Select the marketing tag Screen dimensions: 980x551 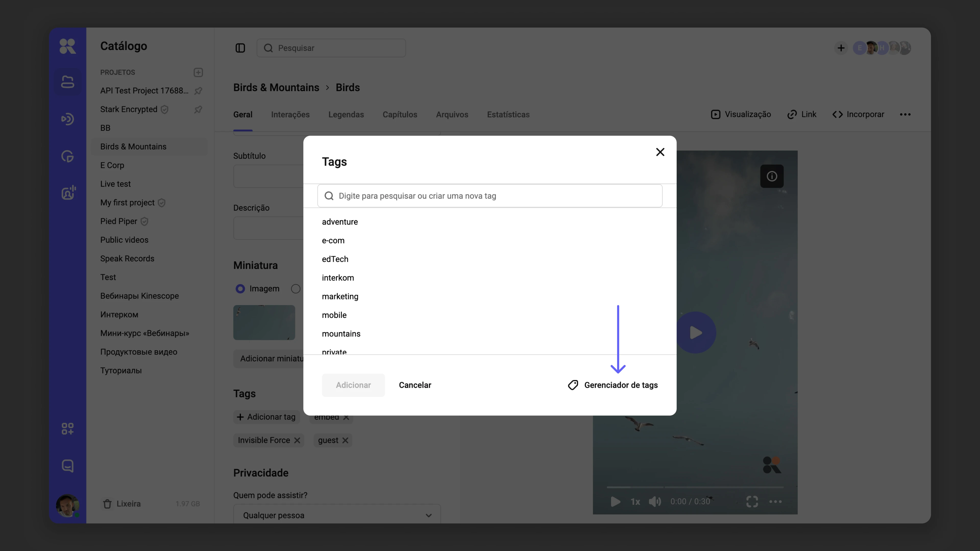tap(340, 296)
